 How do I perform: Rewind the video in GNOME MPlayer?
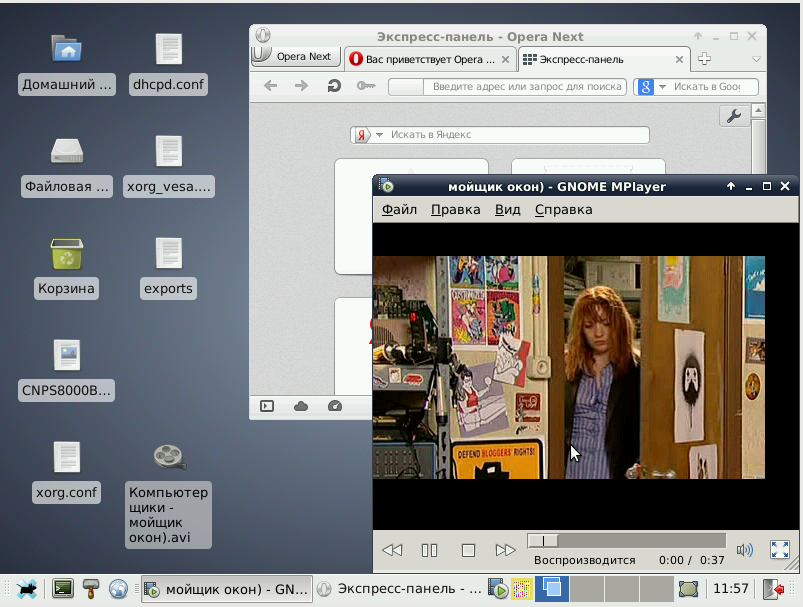392,550
